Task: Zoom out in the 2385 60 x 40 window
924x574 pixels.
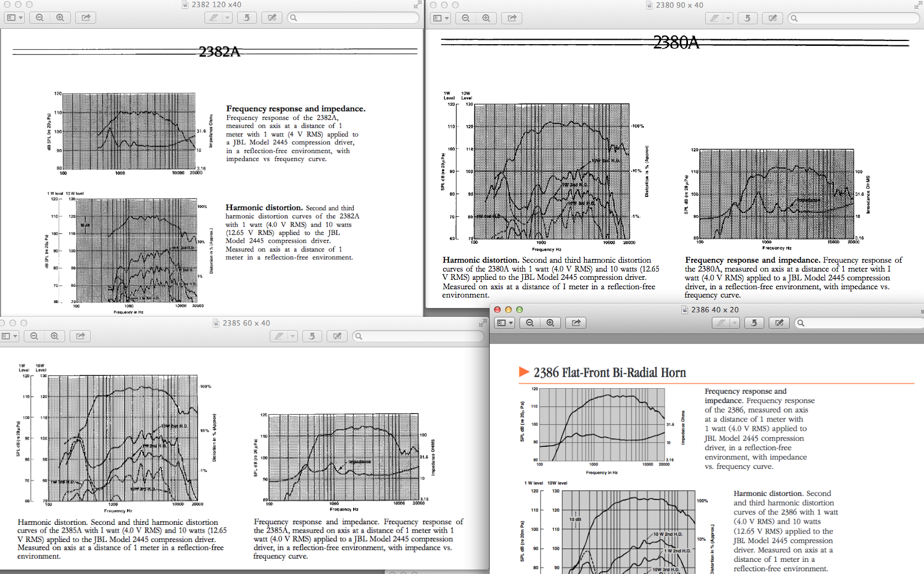Action: click(x=34, y=336)
